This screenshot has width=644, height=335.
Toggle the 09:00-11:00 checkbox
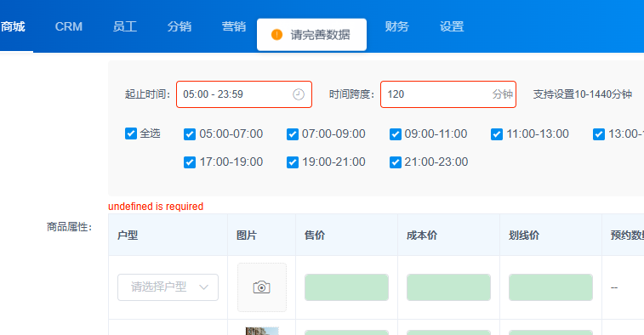tap(395, 134)
